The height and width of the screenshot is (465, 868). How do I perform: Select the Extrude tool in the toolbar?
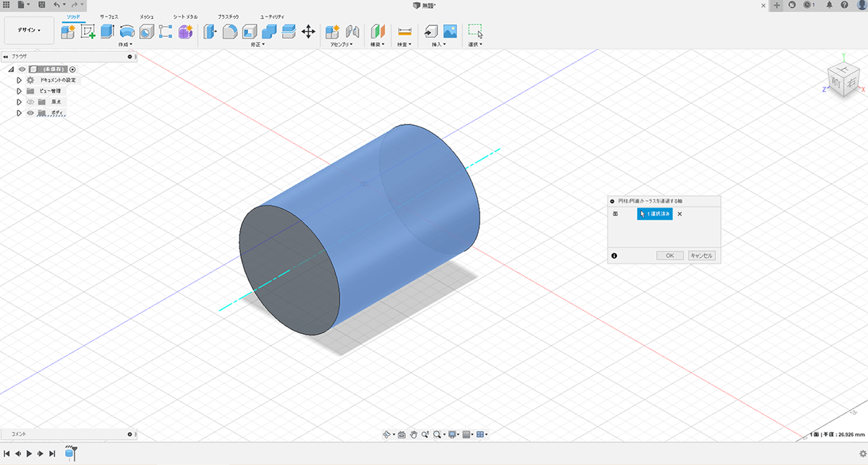click(x=107, y=31)
